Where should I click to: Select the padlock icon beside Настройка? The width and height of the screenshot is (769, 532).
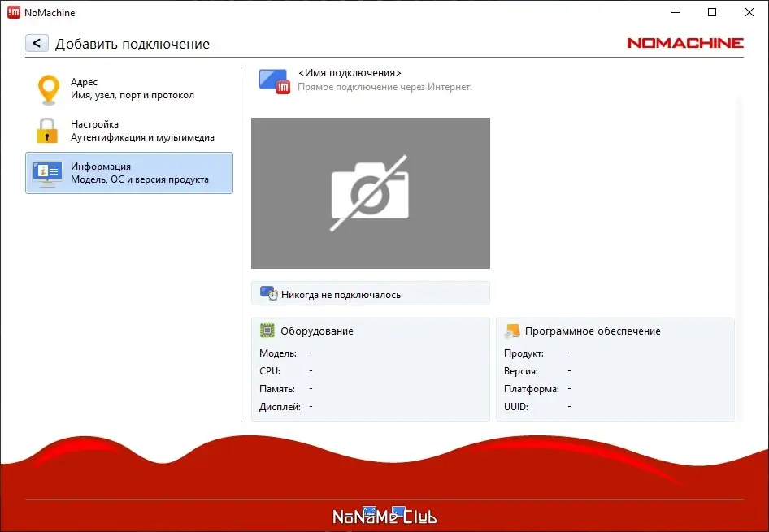(49, 130)
